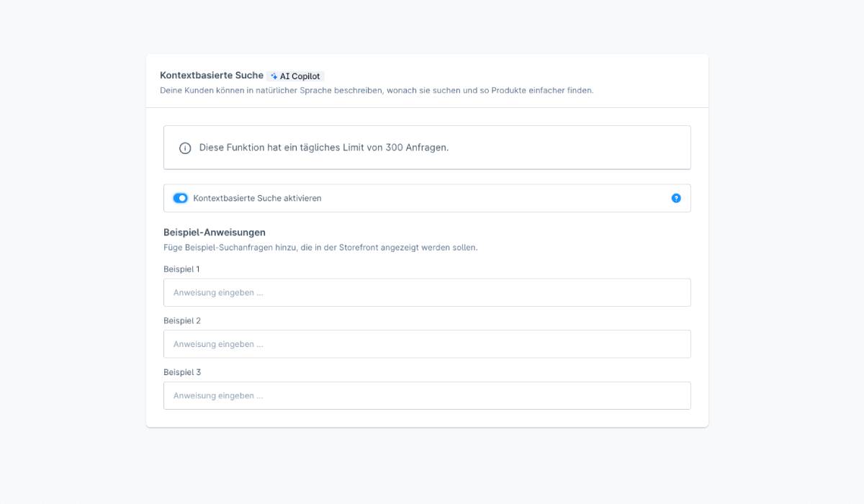
Task: Click the info icon in the limit notice
Action: [x=185, y=148]
